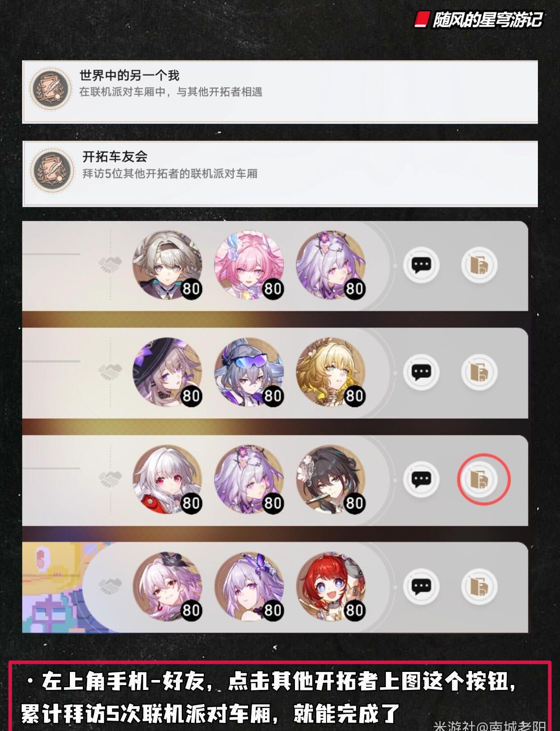Click the handshake icon in the fourth row

pos(110,586)
